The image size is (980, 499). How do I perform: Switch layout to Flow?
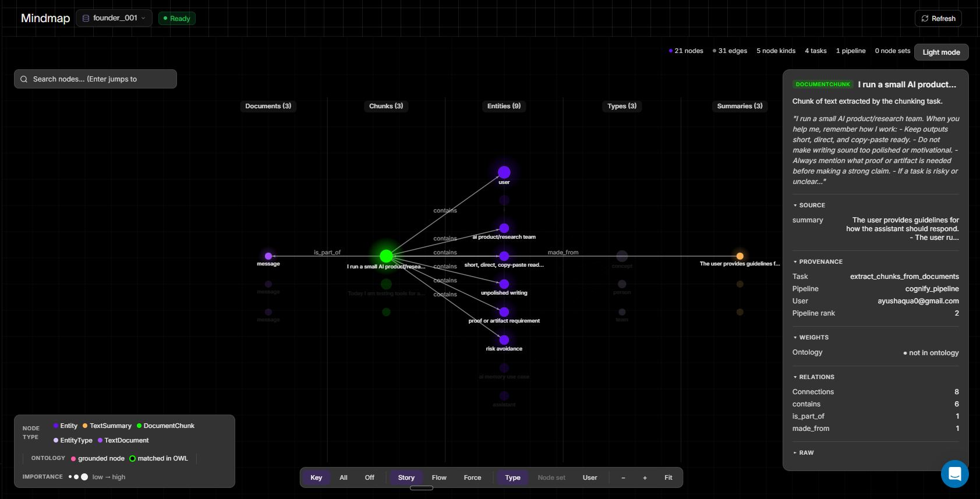click(439, 477)
